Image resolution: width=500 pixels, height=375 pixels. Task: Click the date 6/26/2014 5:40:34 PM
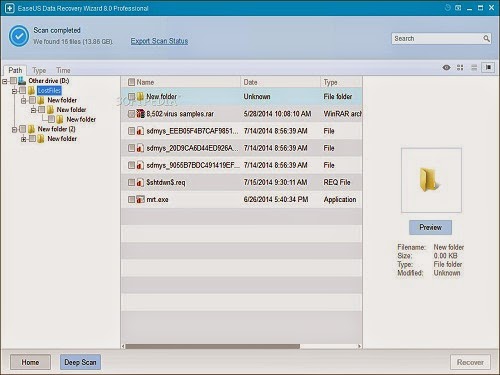click(x=276, y=199)
